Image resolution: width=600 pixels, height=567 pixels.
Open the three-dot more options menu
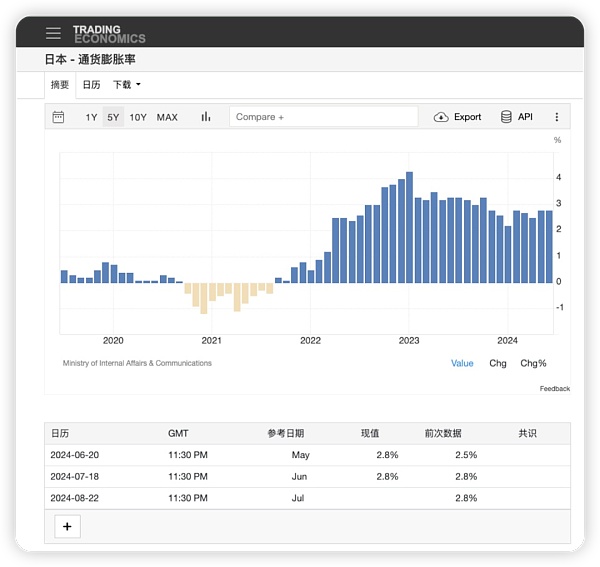click(557, 117)
